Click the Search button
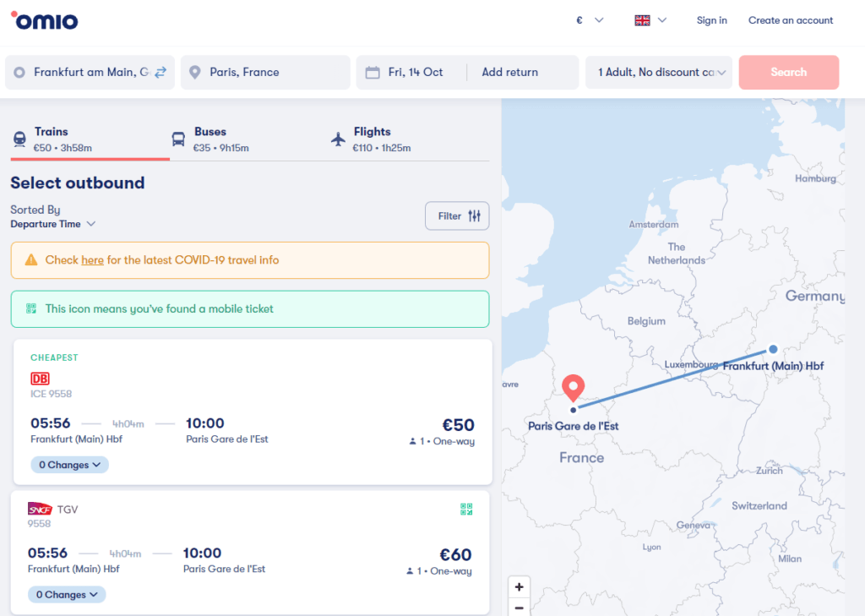The width and height of the screenshot is (865, 616). [789, 73]
